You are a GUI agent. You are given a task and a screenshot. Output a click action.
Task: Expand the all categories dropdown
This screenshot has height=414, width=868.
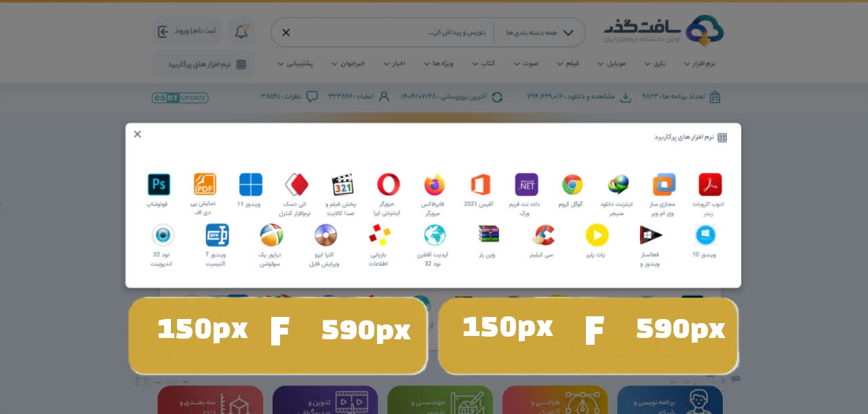pyautogui.click(x=540, y=33)
